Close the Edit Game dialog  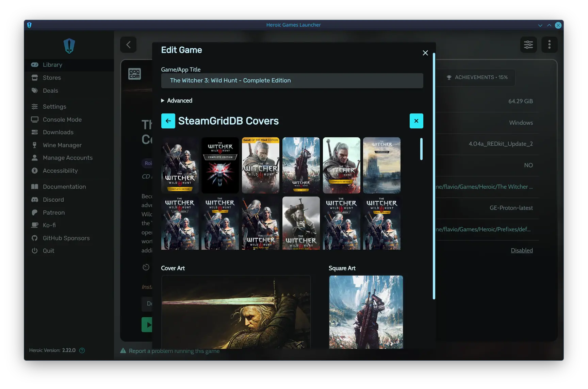pyautogui.click(x=425, y=53)
